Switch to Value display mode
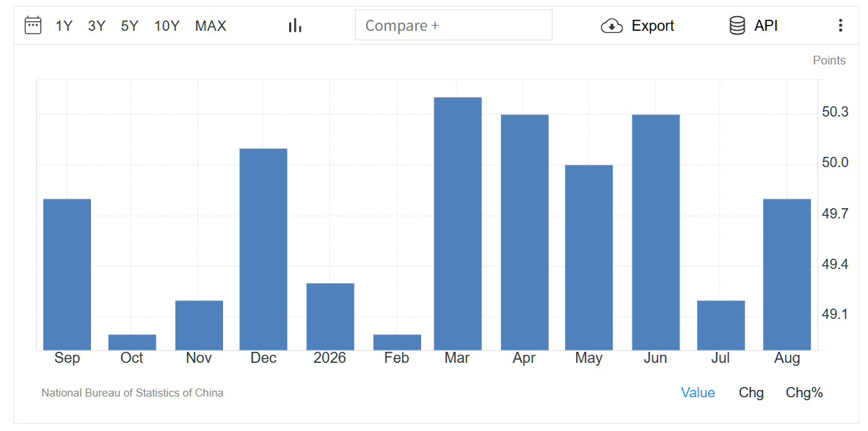Viewport: 868px width, 431px height. (x=698, y=393)
